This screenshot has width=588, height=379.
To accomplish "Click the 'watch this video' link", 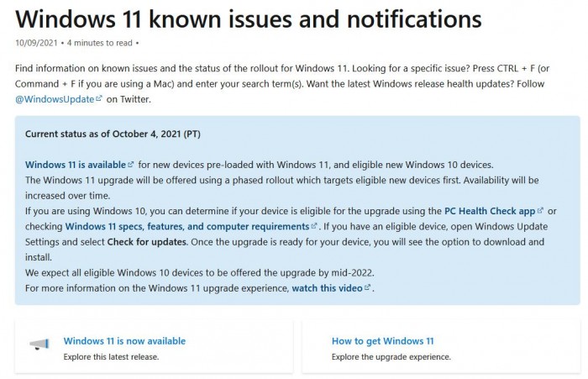I will (x=328, y=288).
